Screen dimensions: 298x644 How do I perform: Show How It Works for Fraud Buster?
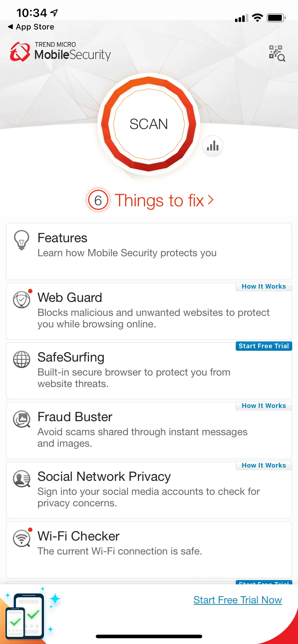pos(264,406)
